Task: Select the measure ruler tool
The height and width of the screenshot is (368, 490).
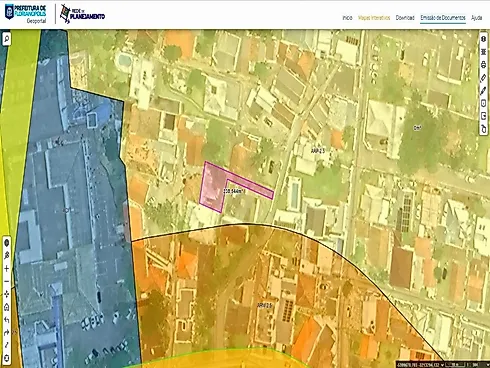Action: 483,77
